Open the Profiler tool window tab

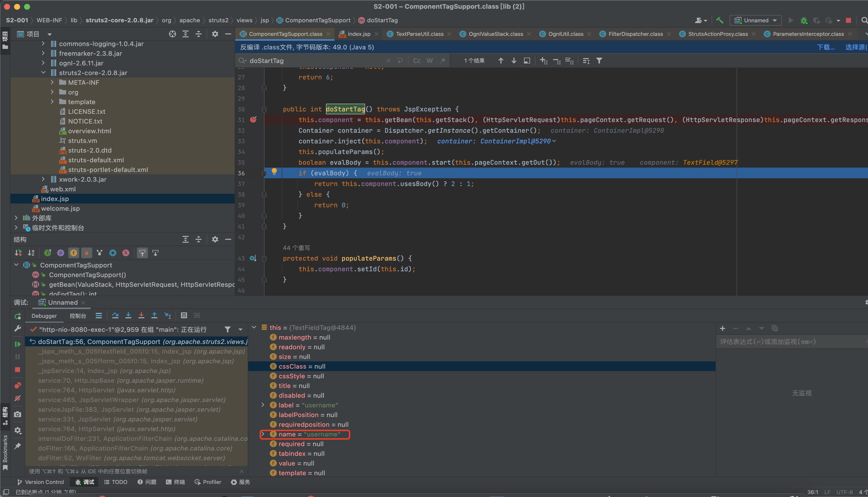[x=208, y=482]
